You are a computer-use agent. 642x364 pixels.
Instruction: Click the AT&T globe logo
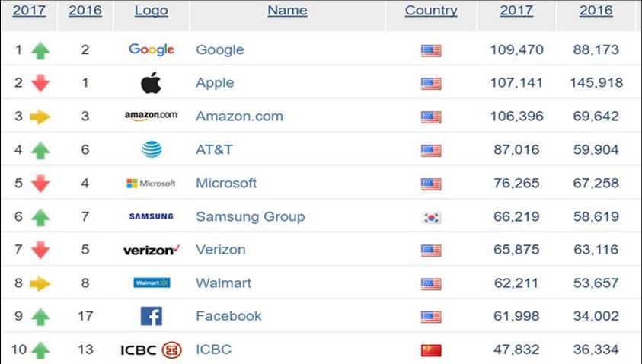(x=151, y=149)
